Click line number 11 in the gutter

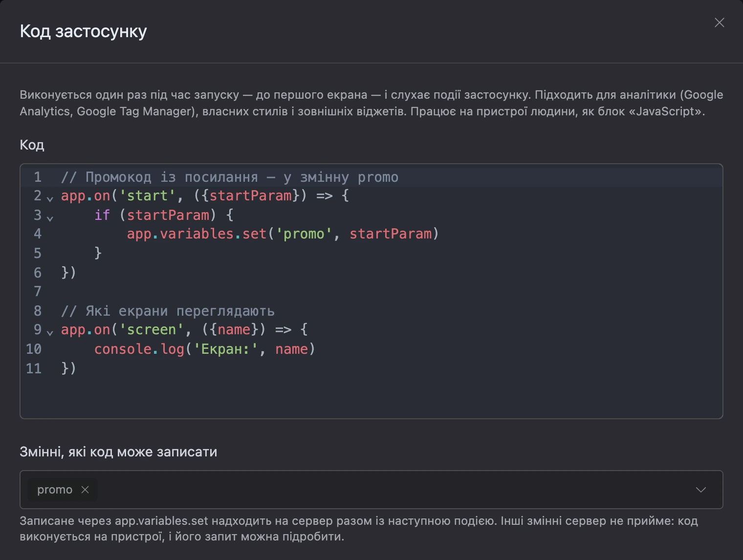point(34,368)
